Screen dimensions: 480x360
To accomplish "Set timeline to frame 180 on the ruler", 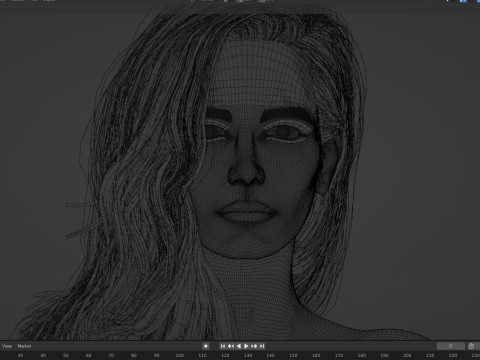I will coord(362,355).
